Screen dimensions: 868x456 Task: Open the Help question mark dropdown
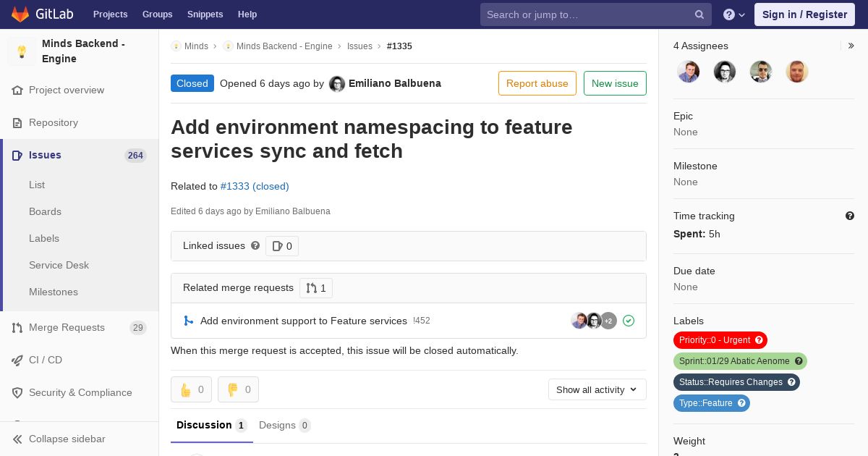[733, 14]
